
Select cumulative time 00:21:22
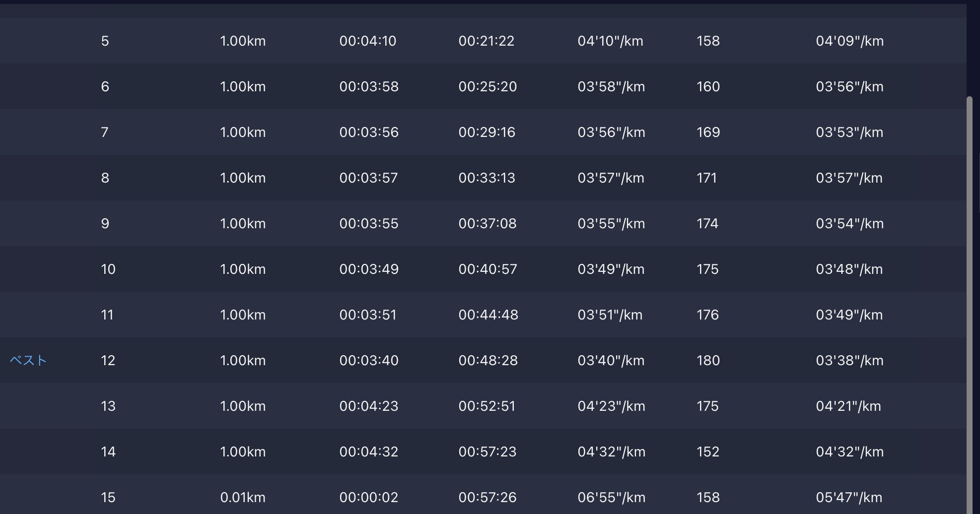486,41
